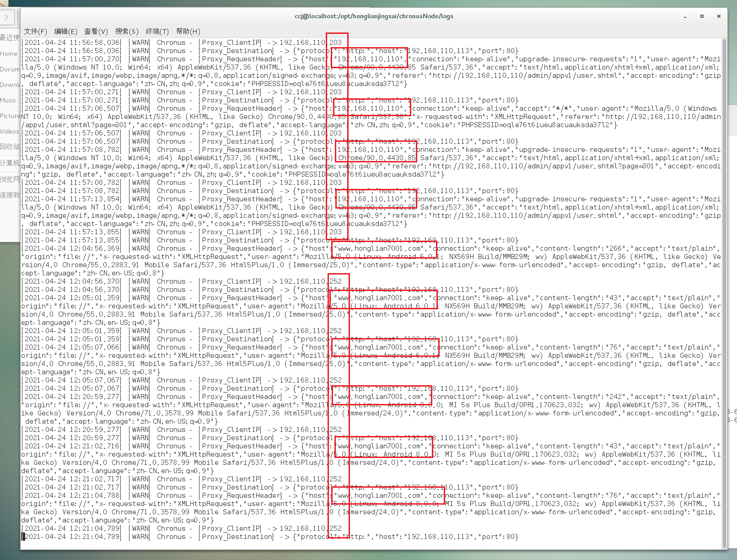Select Pictures in the background sidebar
The width and height of the screenshot is (737, 560).
[10, 116]
